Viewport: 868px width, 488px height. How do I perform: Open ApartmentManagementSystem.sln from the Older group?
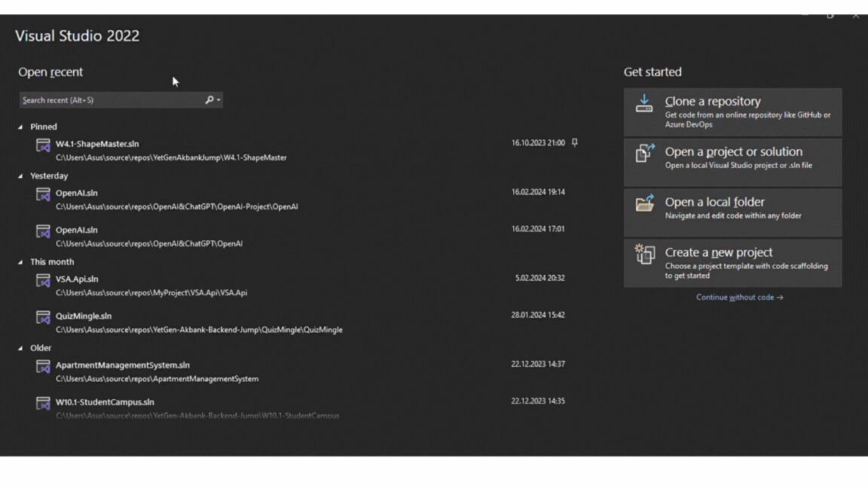point(122,365)
